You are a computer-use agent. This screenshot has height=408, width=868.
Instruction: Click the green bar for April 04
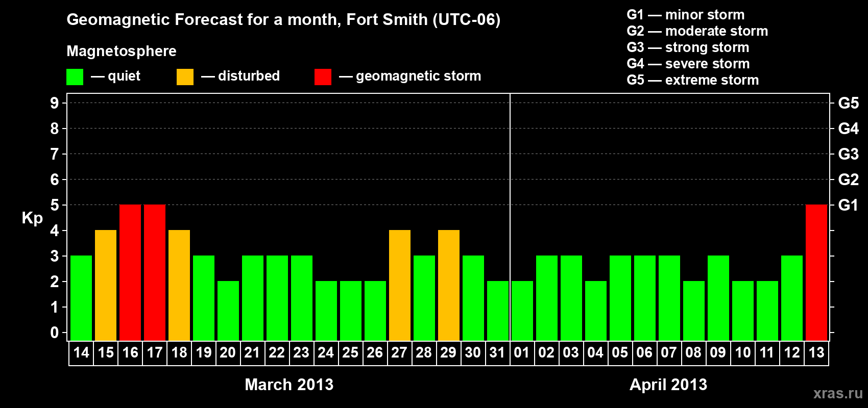pyautogui.click(x=596, y=311)
